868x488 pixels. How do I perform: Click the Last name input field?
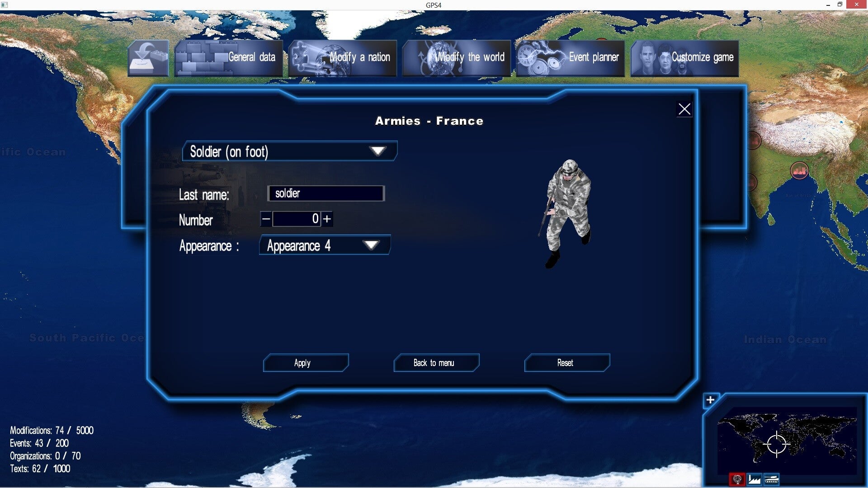(x=327, y=192)
